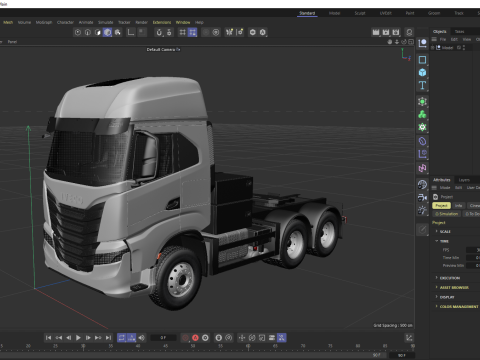Toggle the Model object checkbox
The height and width of the screenshot is (360, 480).
coord(459,48)
